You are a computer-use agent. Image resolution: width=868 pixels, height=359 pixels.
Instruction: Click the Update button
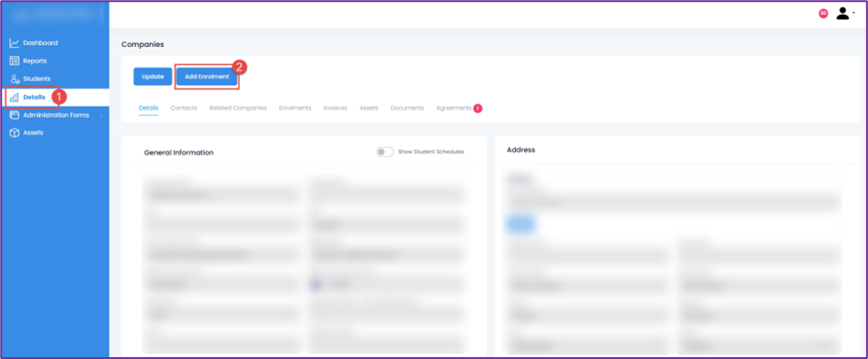point(153,76)
